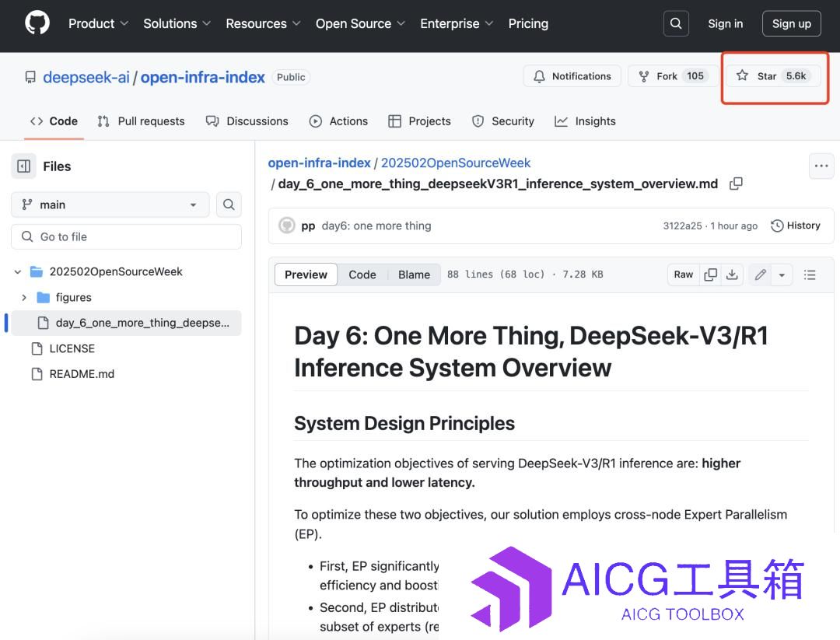840x640 pixels.
Task: Open the three-dots more file actions
Action: click(821, 166)
